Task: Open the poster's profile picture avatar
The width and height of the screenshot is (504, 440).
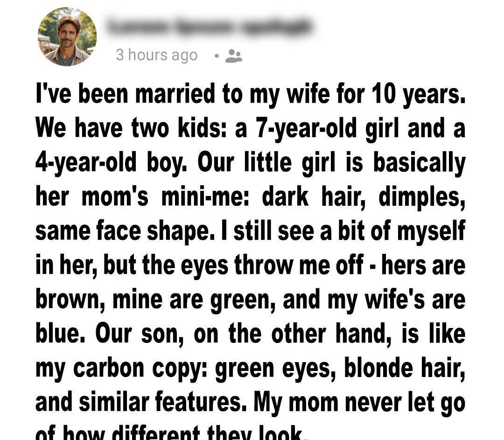Action: click(67, 37)
